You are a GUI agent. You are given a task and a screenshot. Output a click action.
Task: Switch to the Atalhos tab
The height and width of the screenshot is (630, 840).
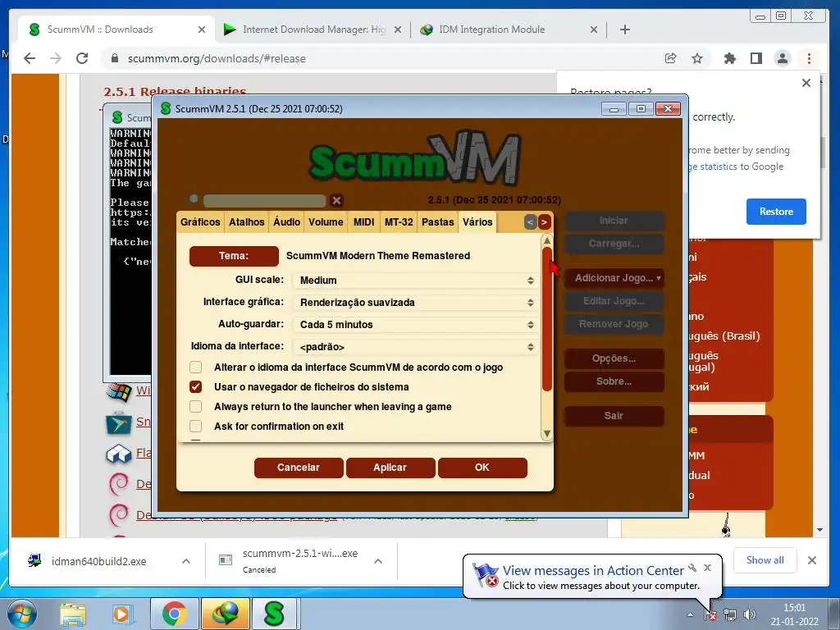tap(246, 222)
